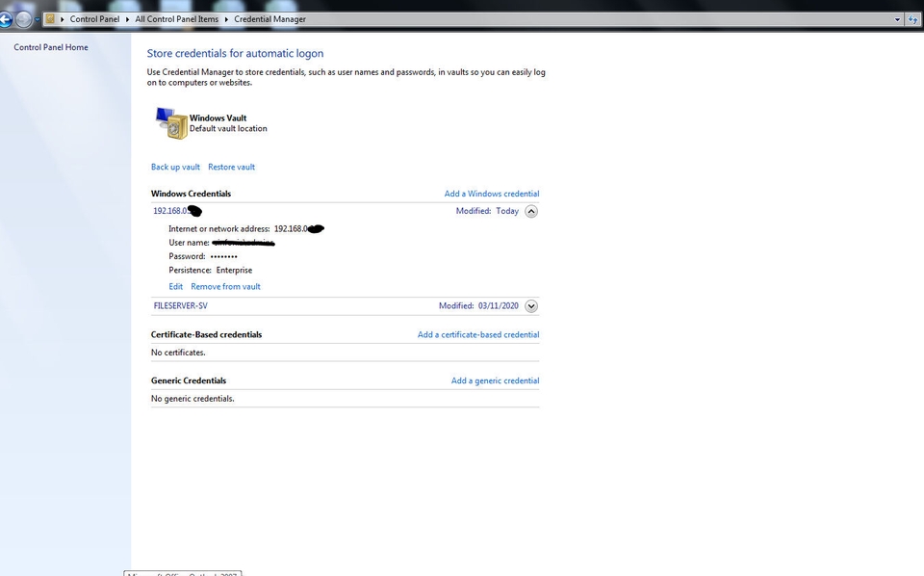Add a generic credential

click(x=495, y=380)
